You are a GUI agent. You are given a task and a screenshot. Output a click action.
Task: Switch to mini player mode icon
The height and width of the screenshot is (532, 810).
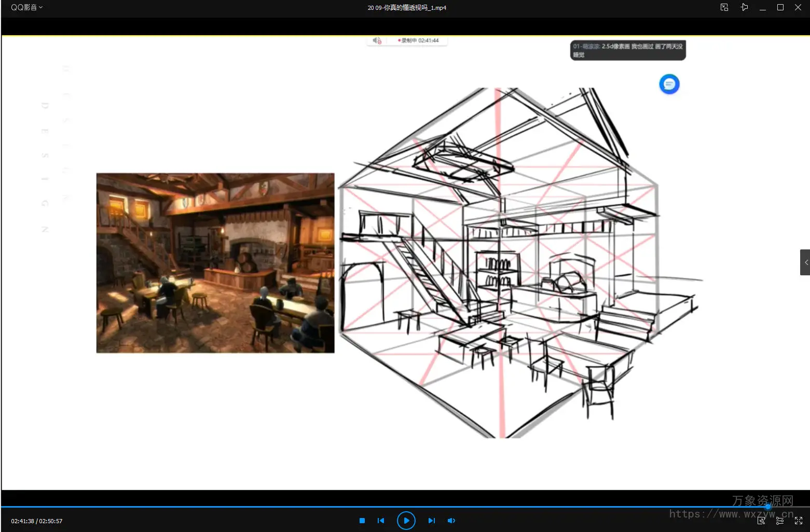pyautogui.click(x=724, y=7)
